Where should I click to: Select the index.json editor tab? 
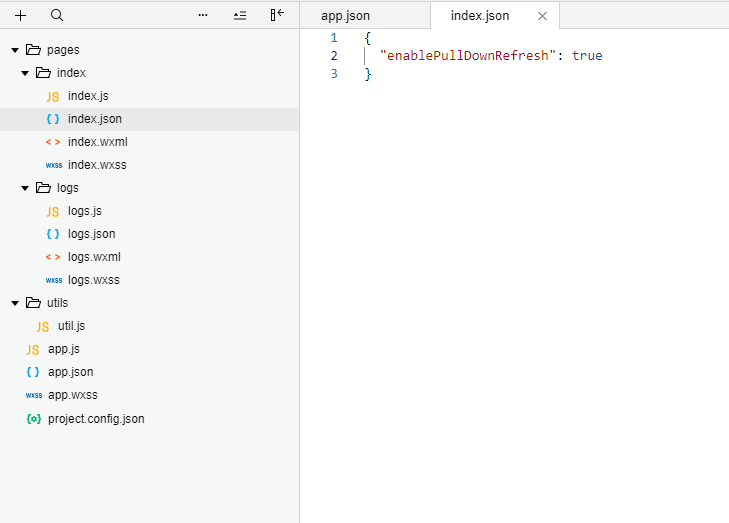click(x=480, y=16)
